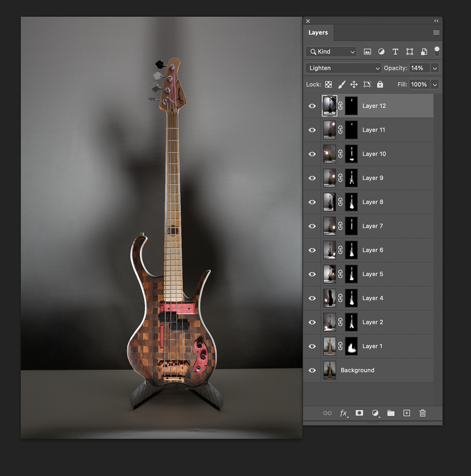Lock transparent pixels icon
The width and height of the screenshot is (471, 476).
[328, 85]
